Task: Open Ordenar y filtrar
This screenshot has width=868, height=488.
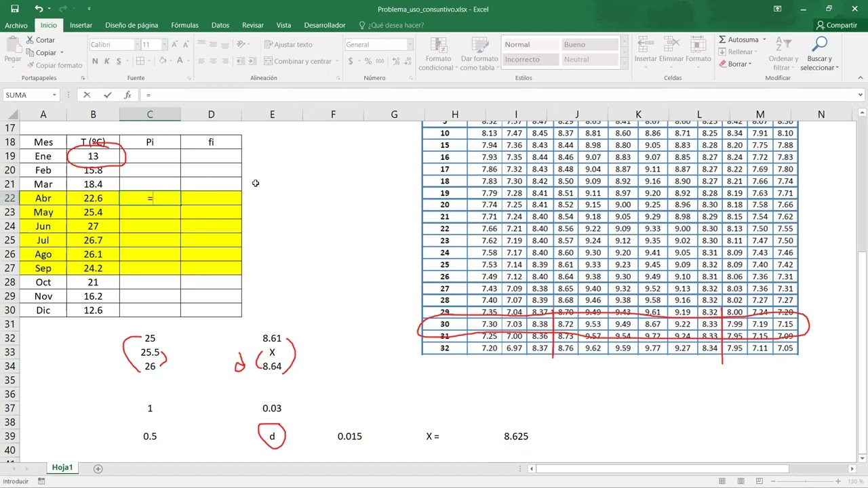Action: pos(783,54)
